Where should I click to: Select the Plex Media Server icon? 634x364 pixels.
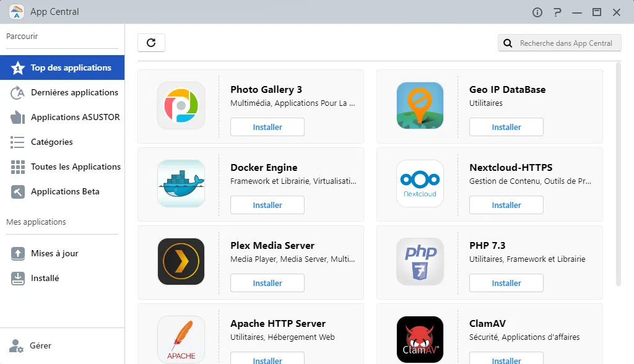[x=181, y=261]
